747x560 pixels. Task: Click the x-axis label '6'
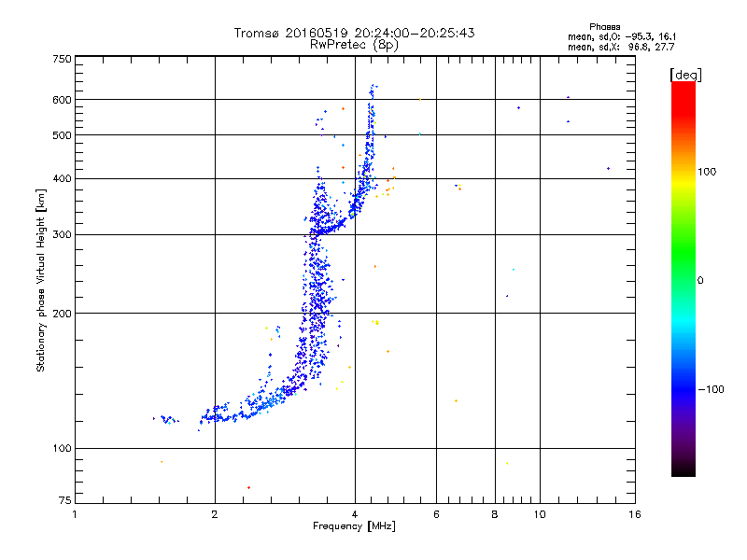pos(436,514)
